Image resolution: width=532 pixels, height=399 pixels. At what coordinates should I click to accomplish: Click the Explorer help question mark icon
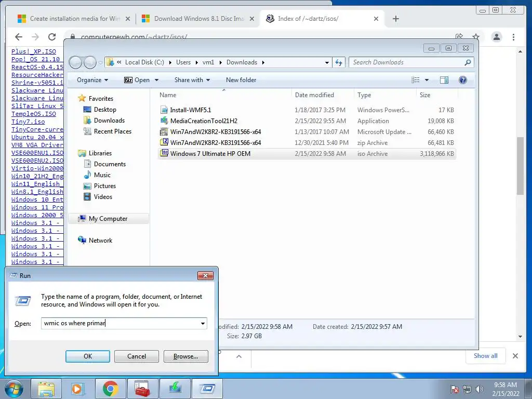pyautogui.click(x=462, y=80)
